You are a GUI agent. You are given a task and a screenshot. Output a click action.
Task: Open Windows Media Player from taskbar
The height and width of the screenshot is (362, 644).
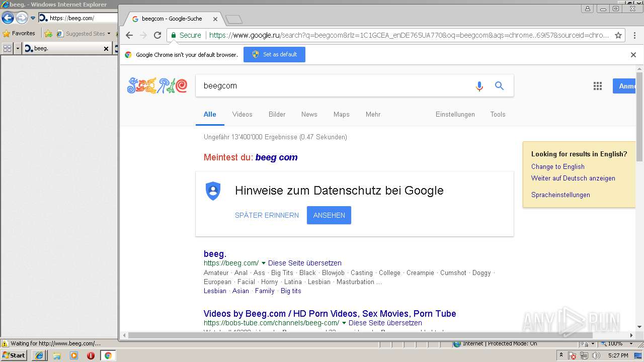coord(74,355)
